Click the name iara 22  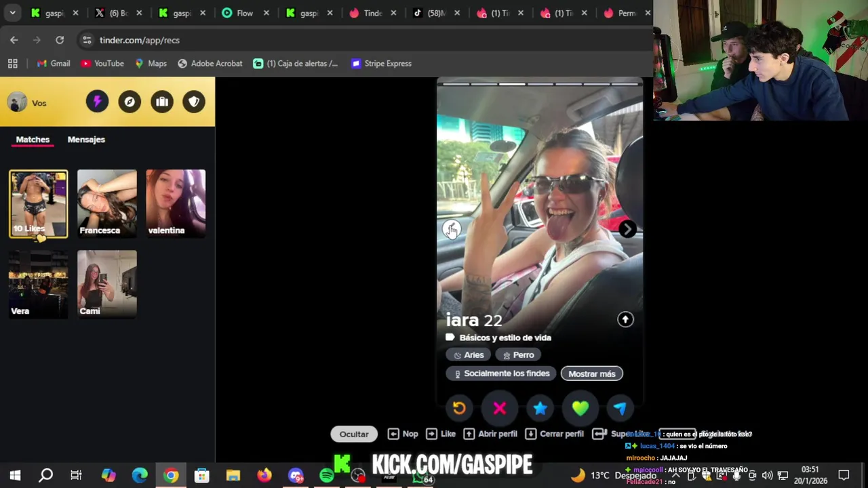tap(474, 320)
